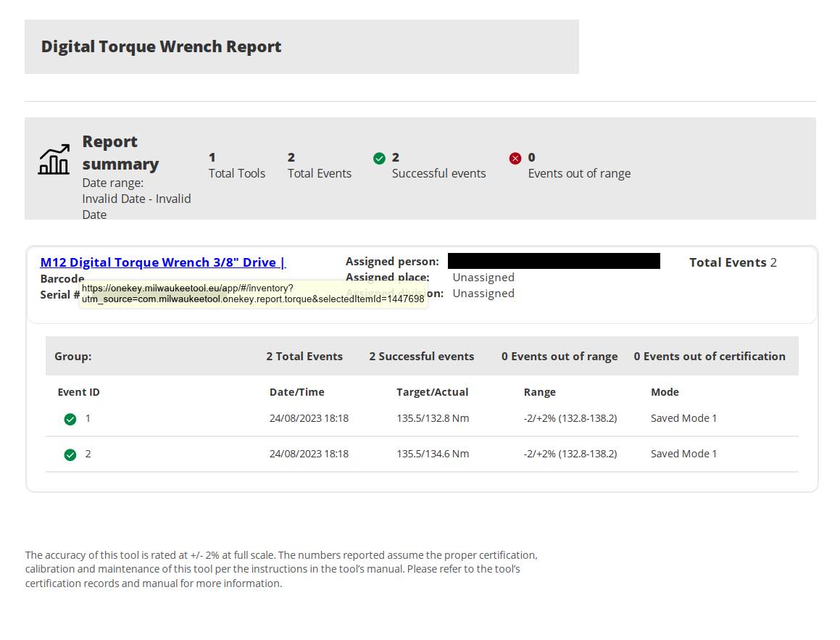840x640 pixels.
Task: Click the green check icon for Event 1
Action: click(70, 419)
